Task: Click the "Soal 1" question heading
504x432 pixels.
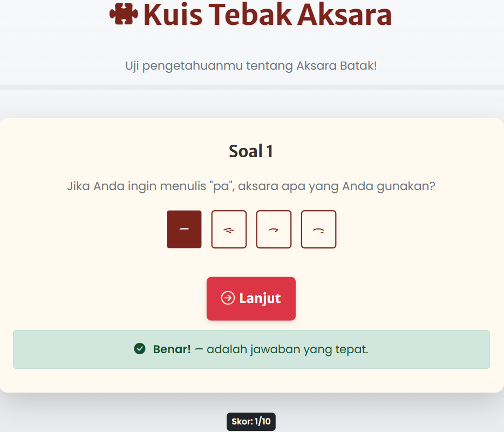Action: pyautogui.click(x=251, y=151)
